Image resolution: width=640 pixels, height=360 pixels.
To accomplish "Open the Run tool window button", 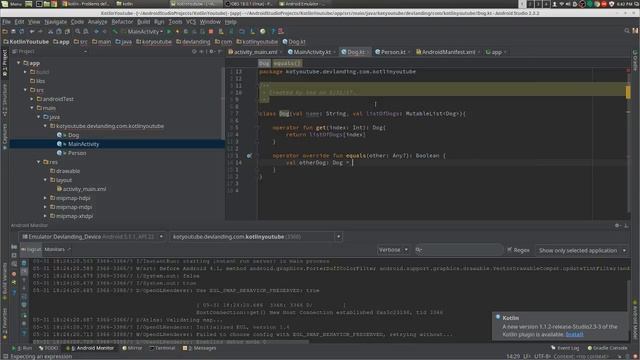I will [x=22, y=348].
